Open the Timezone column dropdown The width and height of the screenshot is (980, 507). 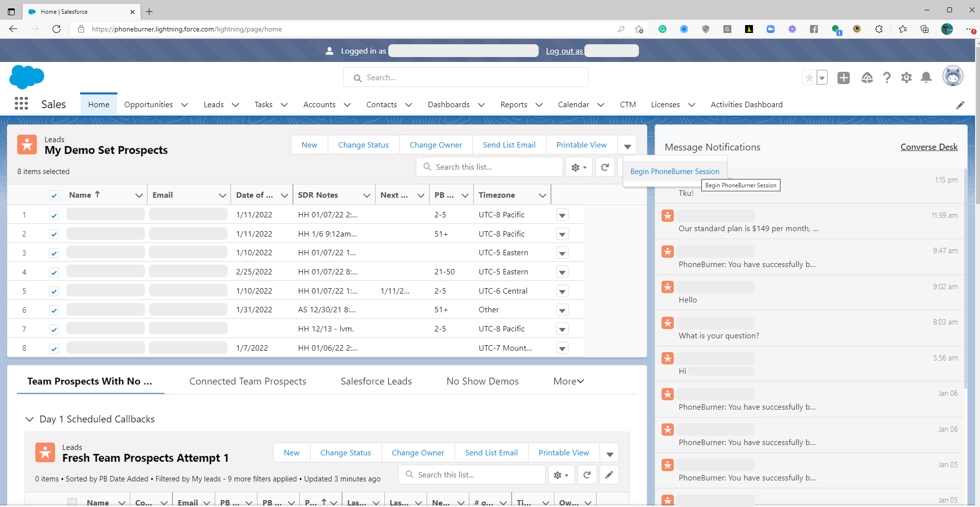(x=543, y=195)
